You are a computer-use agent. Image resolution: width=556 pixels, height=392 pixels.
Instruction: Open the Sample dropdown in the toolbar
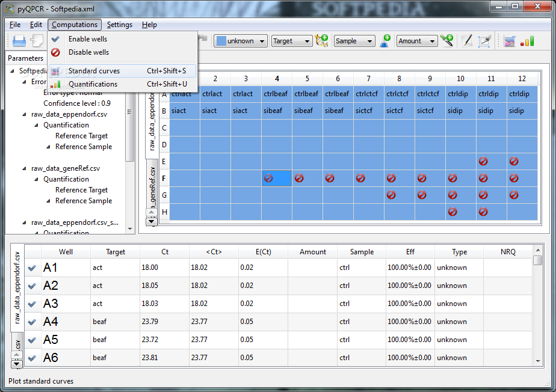click(x=354, y=41)
